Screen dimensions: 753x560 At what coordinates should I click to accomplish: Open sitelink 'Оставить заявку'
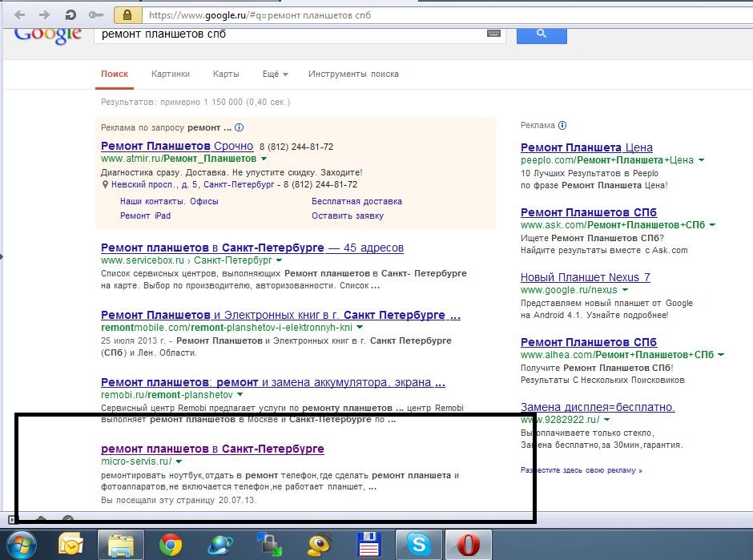[348, 216]
